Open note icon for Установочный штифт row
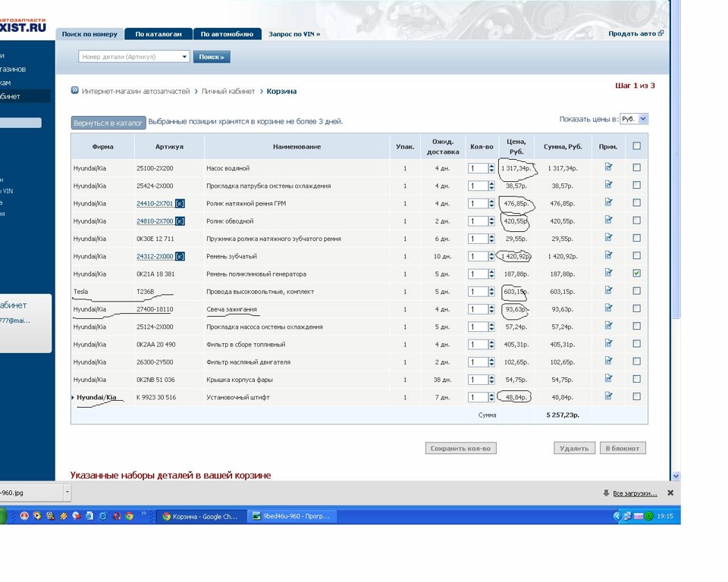The height and width of the screenshot is (582, 728). (x=608, y=396)
